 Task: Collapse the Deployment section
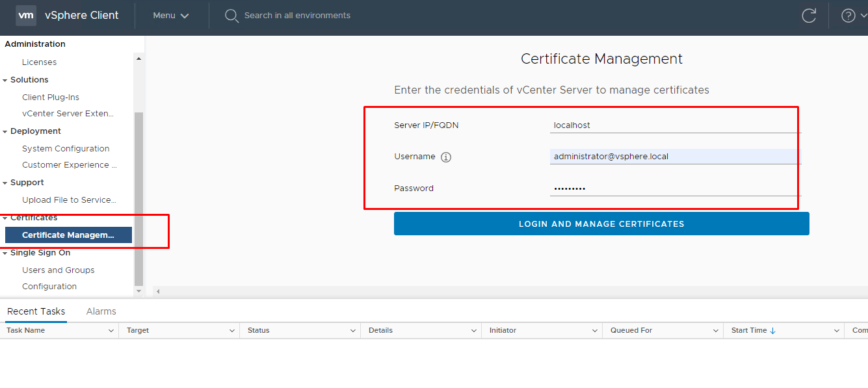[x=5, y=131]
